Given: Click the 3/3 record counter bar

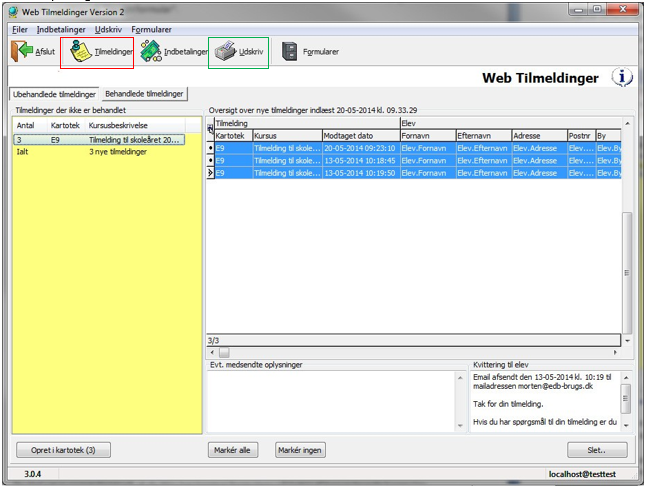Looking at the screenshot, I should [413, 340].
